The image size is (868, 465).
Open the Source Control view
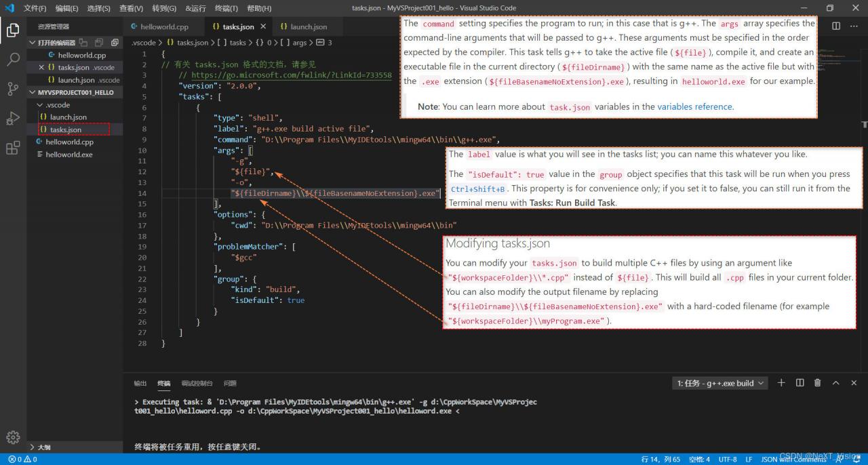click(x=13, y=89)
